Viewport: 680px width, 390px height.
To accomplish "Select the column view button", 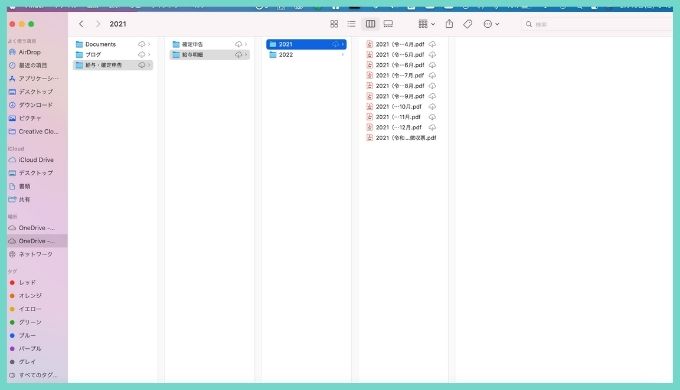I will pyautogui.click(x=370, y=24).
